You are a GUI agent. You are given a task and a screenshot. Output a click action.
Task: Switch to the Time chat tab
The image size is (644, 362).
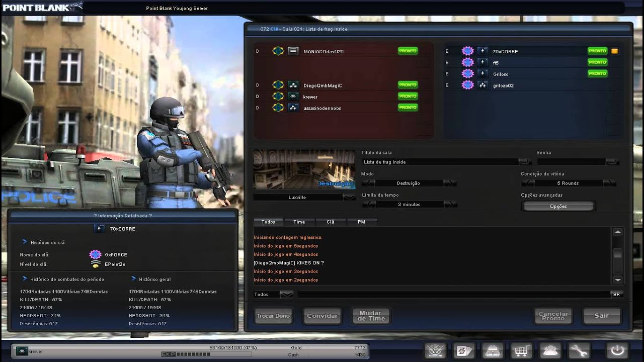tap(299, 222)
